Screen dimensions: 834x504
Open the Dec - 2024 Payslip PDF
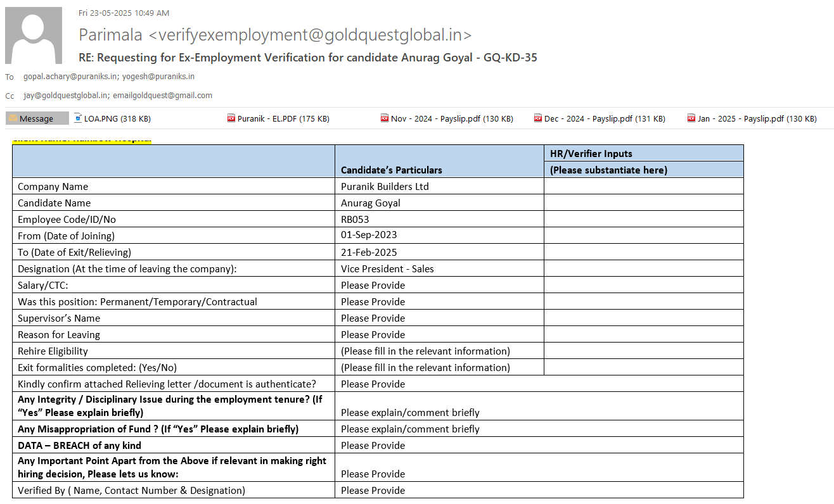coord(599,118)
